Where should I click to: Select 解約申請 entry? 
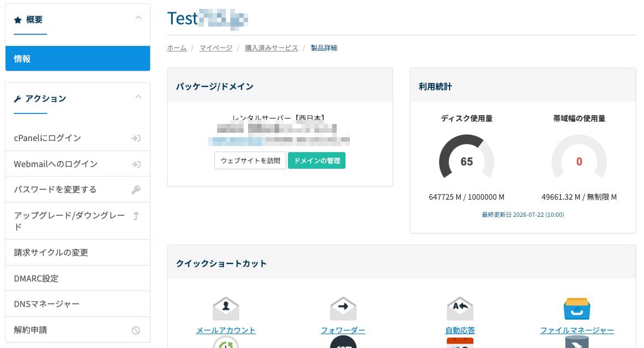78,330
